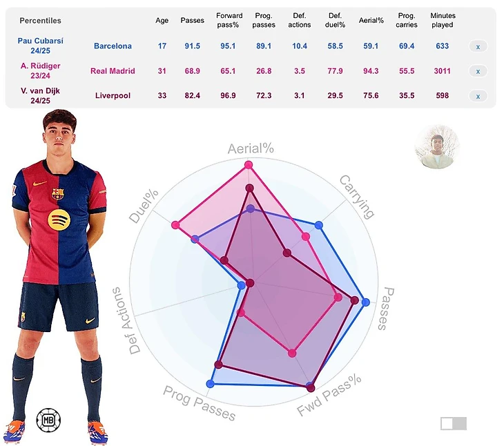Select the Liverpool team label
The height and width of the screenshot is (446, 504).
(113, 96)
